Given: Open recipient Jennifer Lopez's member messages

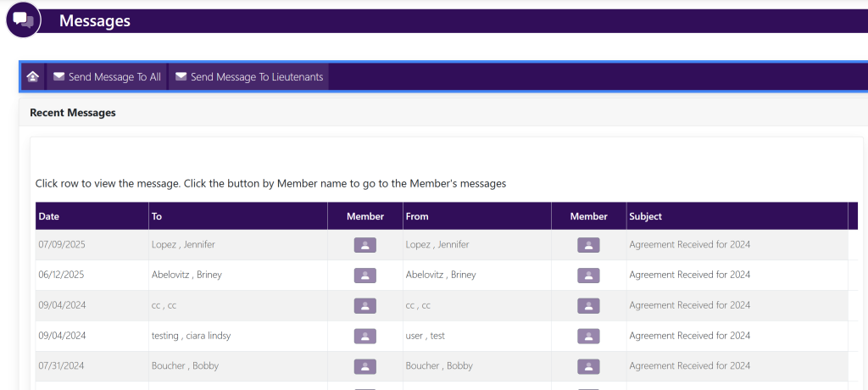Looking at the screenshot, I should (x=364, y=245).
